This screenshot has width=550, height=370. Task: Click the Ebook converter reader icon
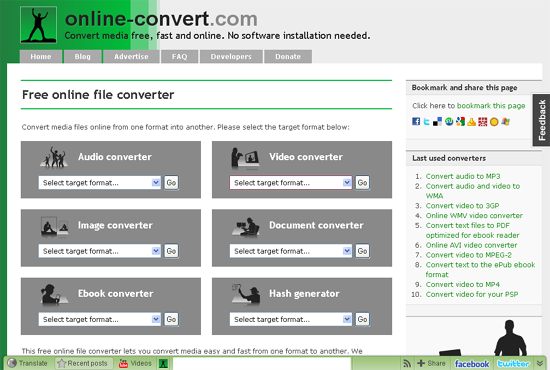click(54, 294)
